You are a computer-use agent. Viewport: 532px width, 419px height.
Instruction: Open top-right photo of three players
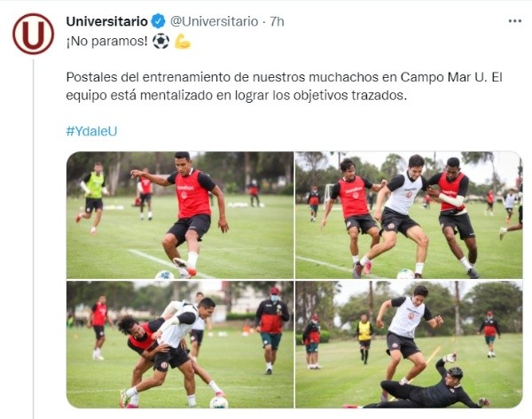[409, 215]
